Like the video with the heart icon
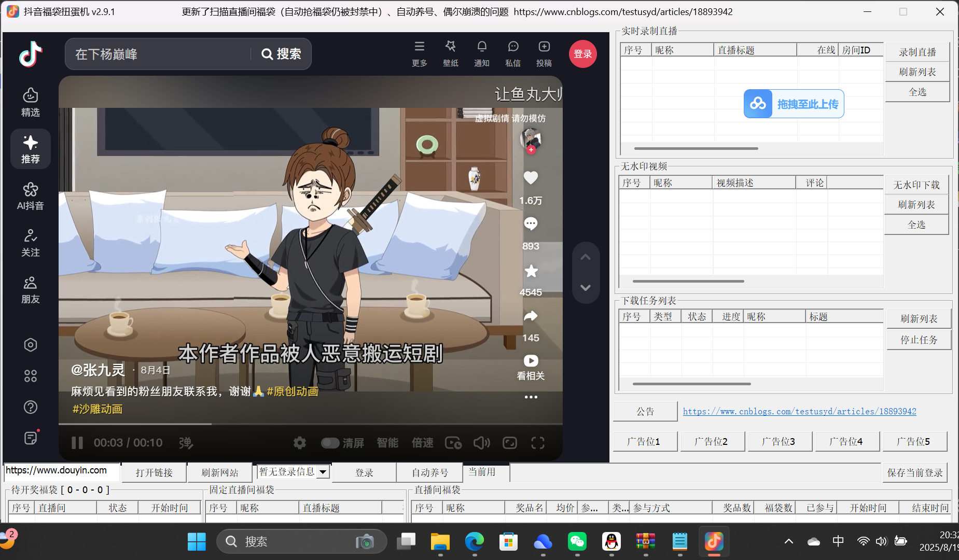Viewport: 959px width, 560px height. 530,178
